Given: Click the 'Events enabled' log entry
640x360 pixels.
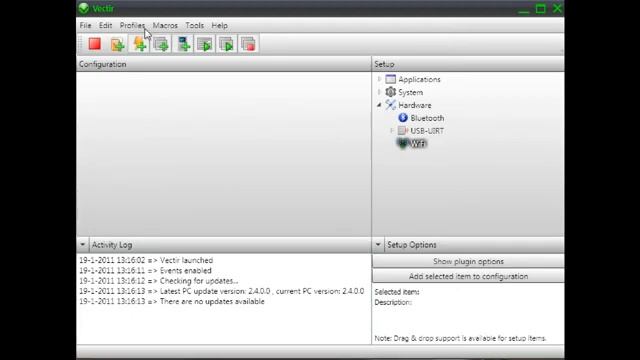Looking at the screenshot, I should click(145, 270).
